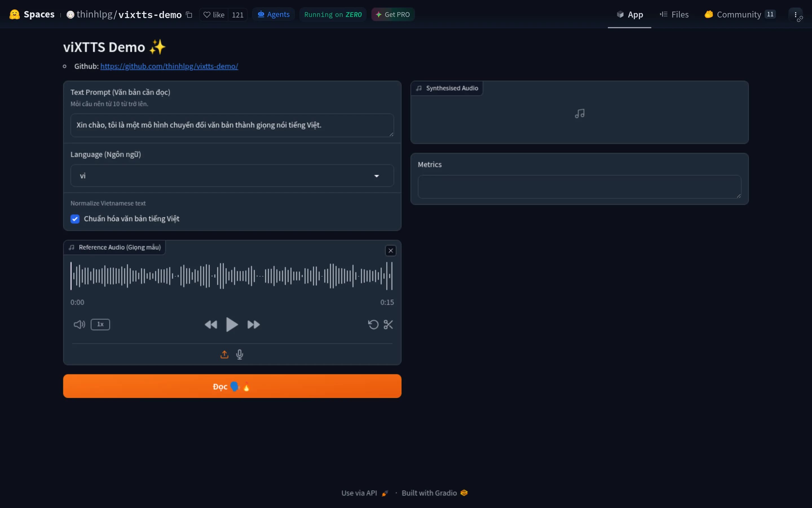Click the Running on ZERO badge
Viewport: 812px width, 508px height.
[x=333, y=14]
